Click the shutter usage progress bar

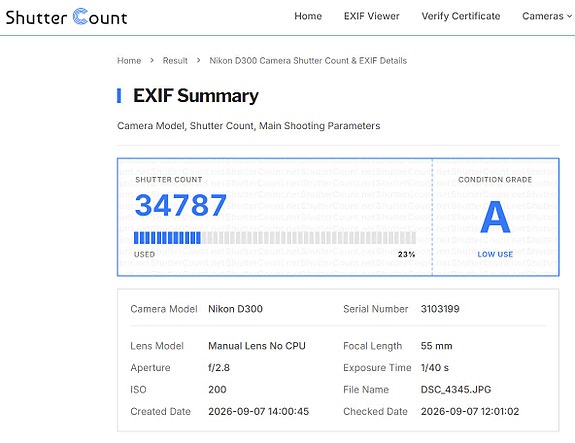click(275, 238)
